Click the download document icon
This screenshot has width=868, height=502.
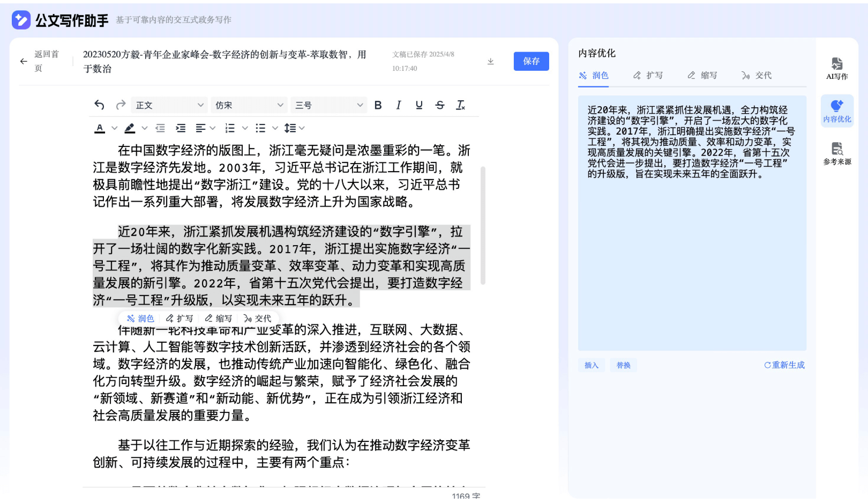tap(490, 61)
